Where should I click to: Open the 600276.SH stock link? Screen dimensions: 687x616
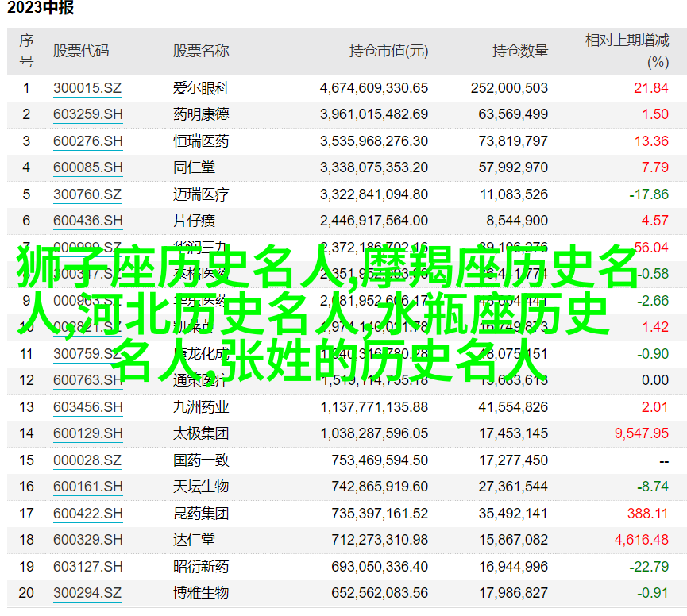click(88, 141)
